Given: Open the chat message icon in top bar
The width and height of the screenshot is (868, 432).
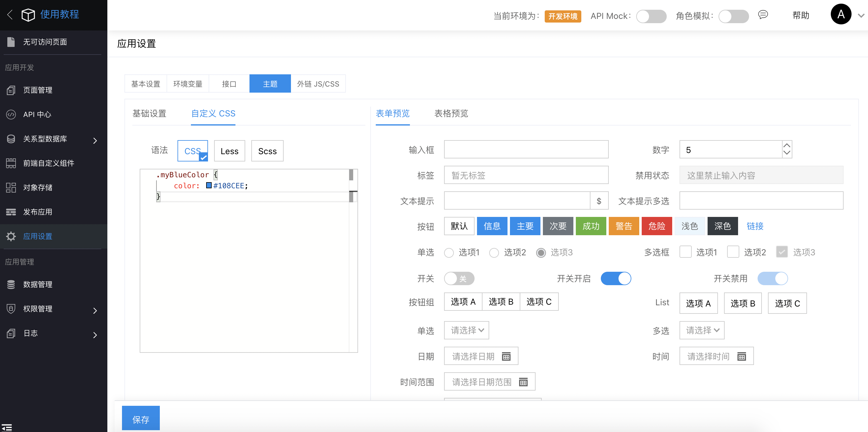Looking at the screenshot, I should (x=763, y=15).
